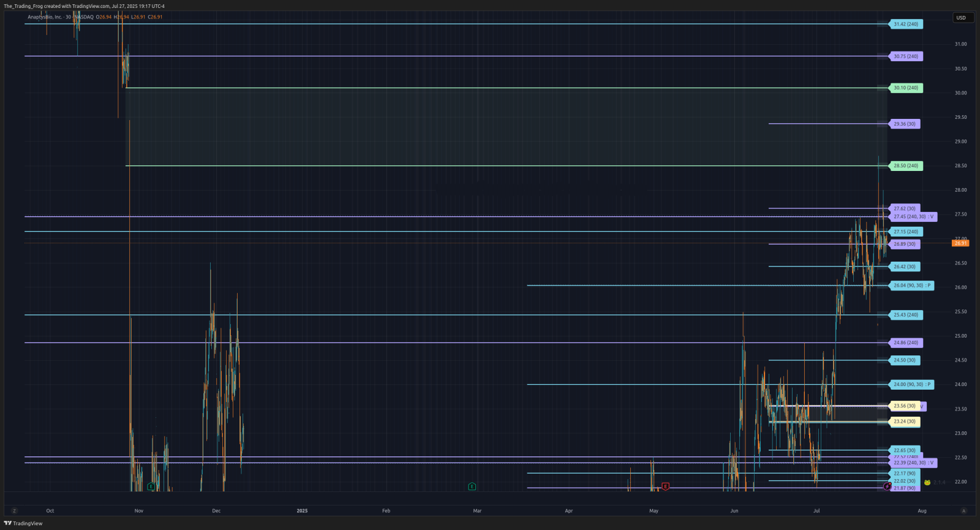Screen dimensions: 980x530
Task: Click the Aug label on time axis
Action: coord(922,510)
